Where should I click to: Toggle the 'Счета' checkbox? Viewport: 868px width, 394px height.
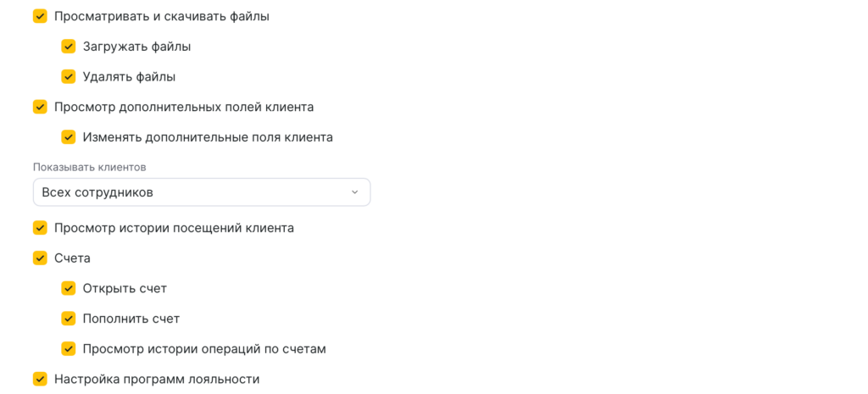coord(40,258)
